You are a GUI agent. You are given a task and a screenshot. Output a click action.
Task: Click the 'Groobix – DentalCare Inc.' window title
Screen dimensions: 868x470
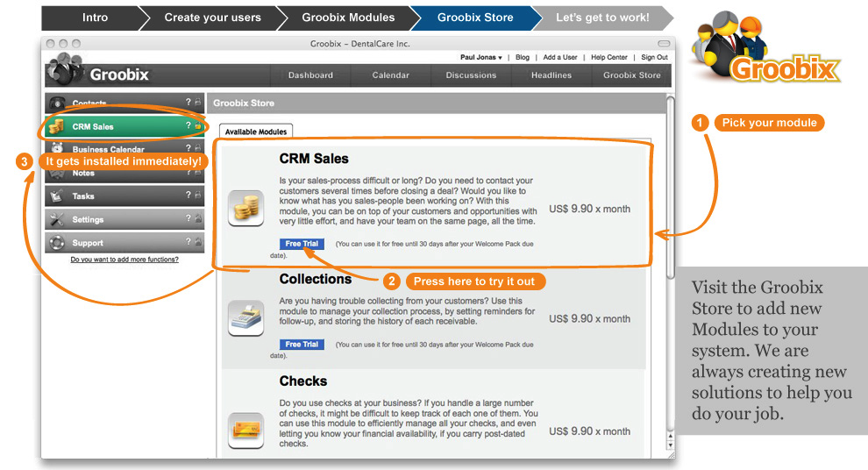pos(359,44)
